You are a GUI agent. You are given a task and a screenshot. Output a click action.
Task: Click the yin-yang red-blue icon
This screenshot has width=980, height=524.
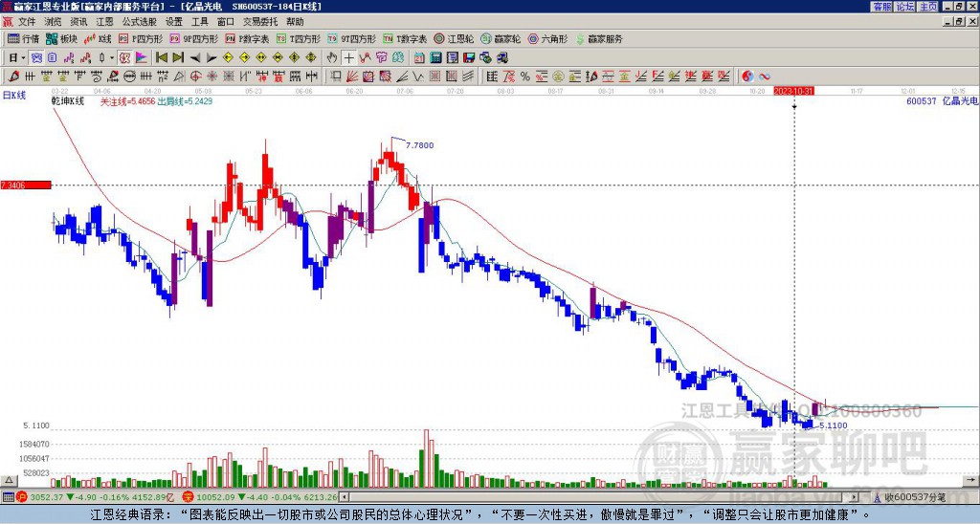pos(747,76)
